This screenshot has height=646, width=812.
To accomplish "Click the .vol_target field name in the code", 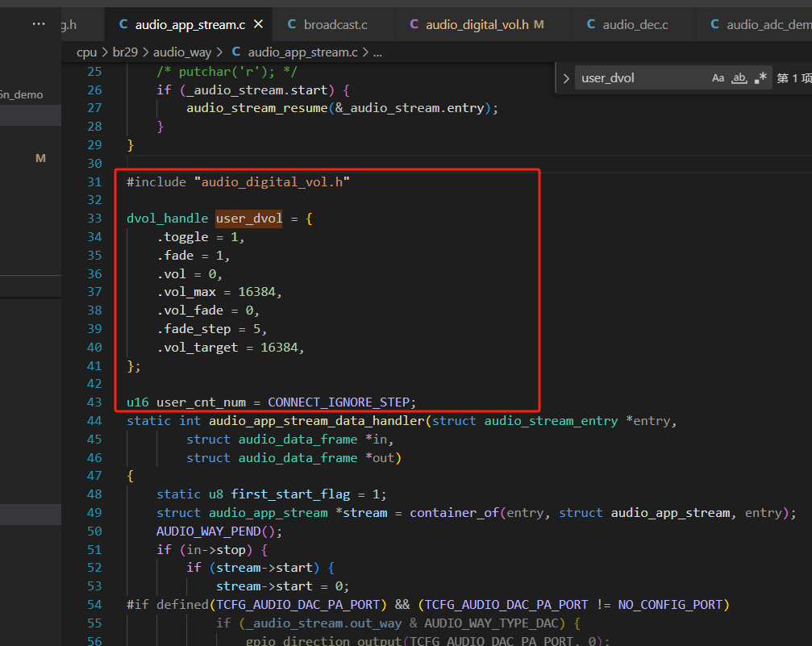I will coord(198,348).
